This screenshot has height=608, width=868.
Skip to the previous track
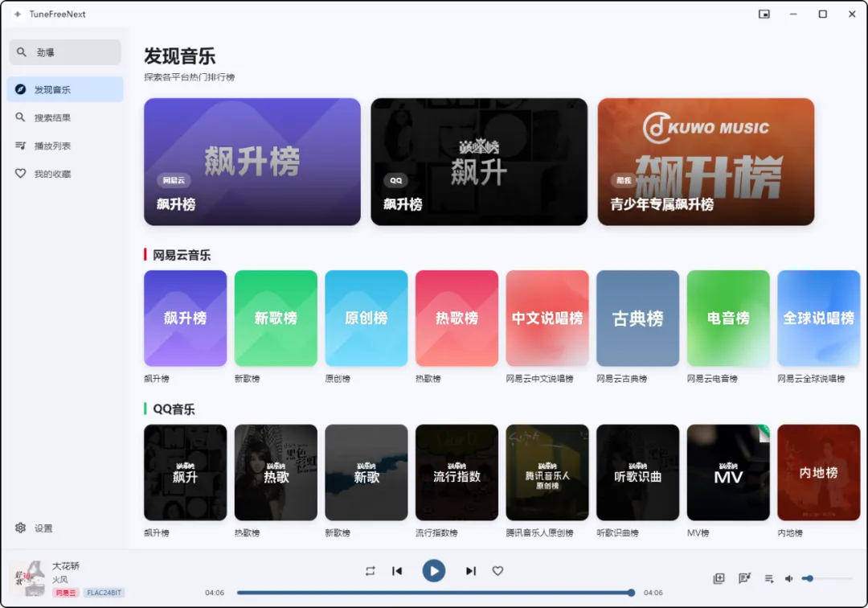[x=397, y=571]
